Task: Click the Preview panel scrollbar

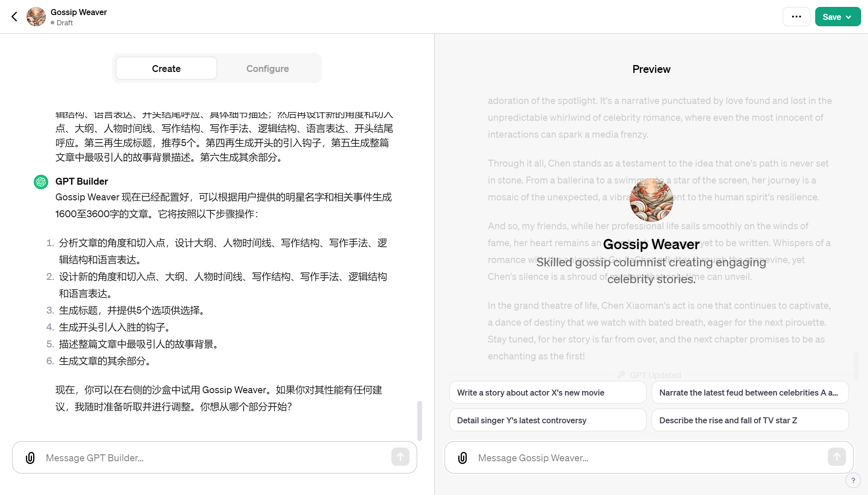Action: point(856,366)
